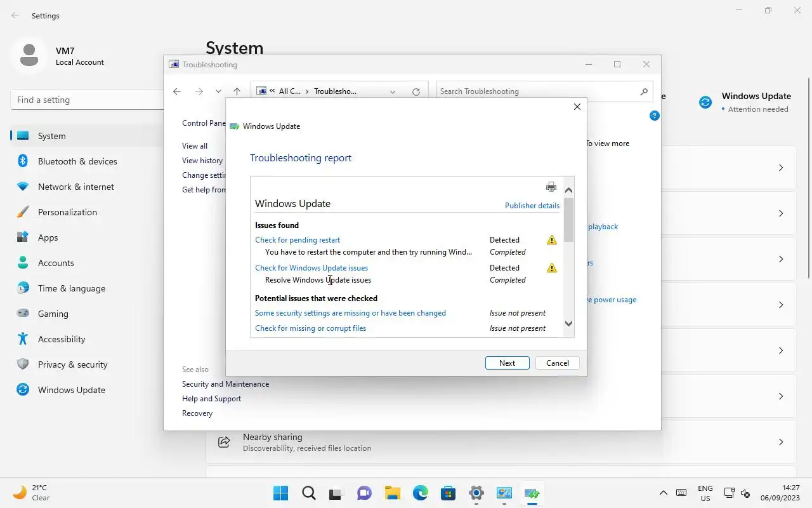This screenshot has height=508, width=812.
Task: Open Accounts settings
Action: (x=86, y=263)
